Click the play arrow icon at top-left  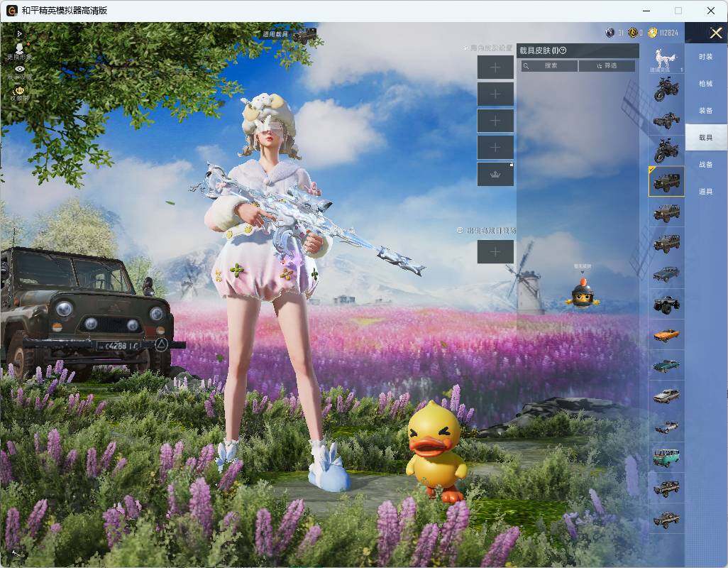click(19, 34)
